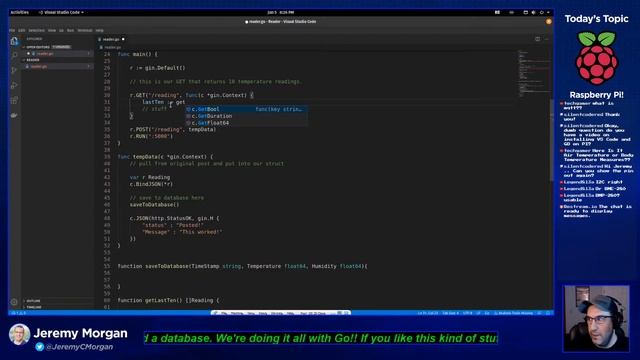Open the Run menu
Screen dimensions: 640x360
(x=71, y=30)
